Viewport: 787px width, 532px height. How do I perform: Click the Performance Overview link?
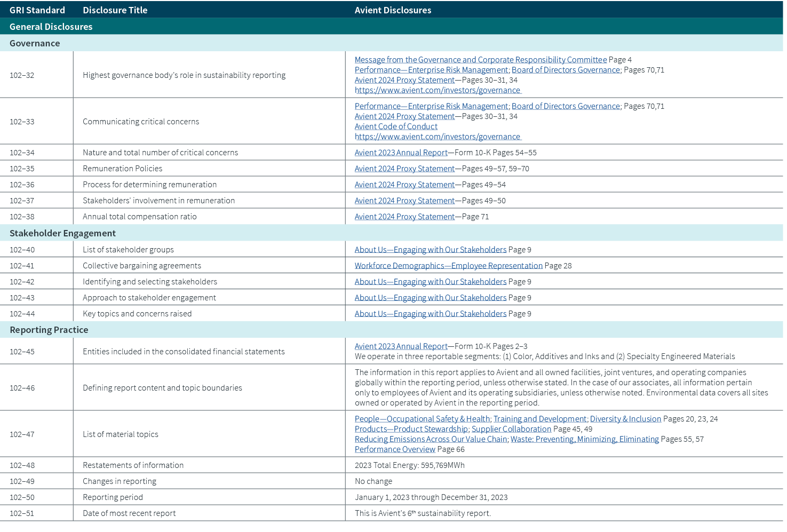coord(394,449)
